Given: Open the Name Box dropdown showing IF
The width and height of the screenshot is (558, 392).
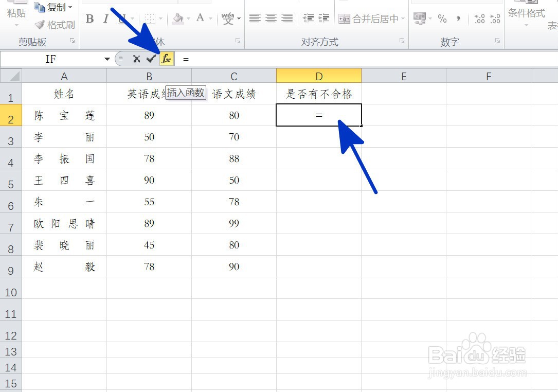Looking at the screenshot, I should (107, 59).
